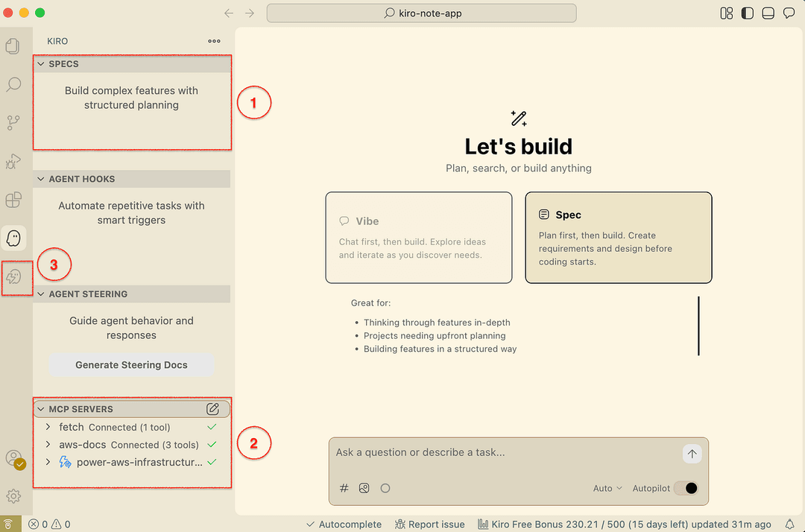Click the circle icon in chat input
Viewport: 805px width, 532px height.
coord(385,488)
